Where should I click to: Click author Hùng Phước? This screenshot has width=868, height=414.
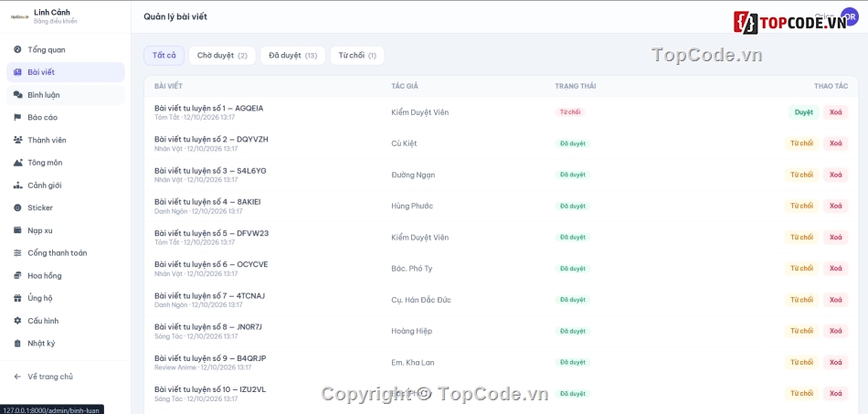click(412, 206)
